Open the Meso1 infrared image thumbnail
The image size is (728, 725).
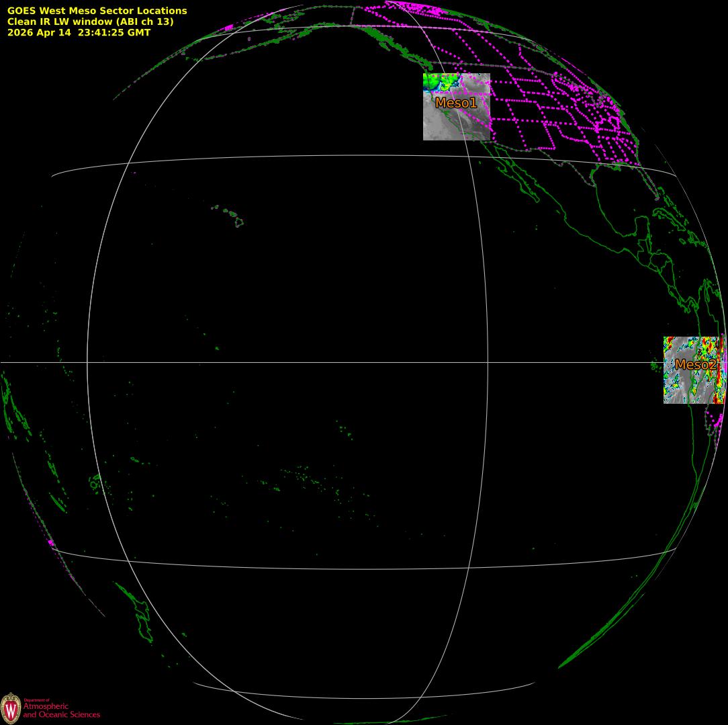click(x=457, y=106)
